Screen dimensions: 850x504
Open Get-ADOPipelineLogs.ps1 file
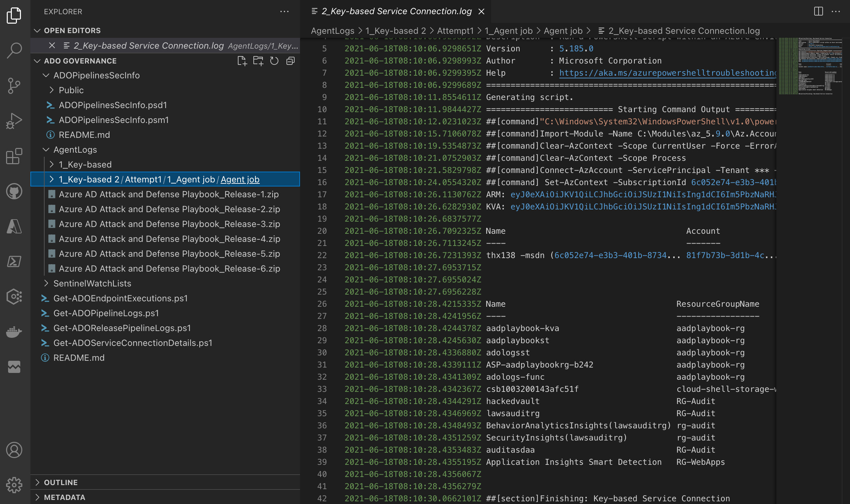pos(106,313)
